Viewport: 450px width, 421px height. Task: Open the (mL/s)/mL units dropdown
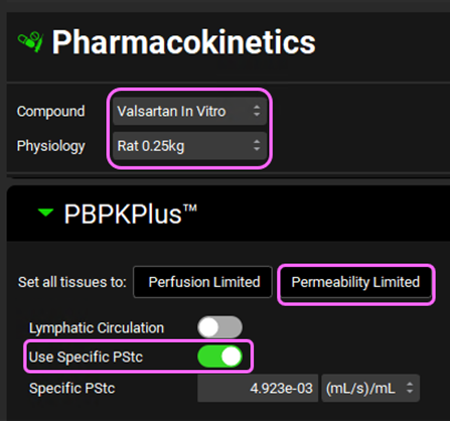point(370,388)
